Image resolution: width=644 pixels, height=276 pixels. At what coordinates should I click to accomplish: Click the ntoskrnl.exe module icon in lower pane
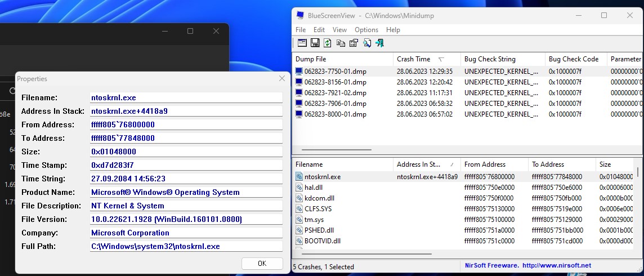pyautogui.click(x=299, y=177)
